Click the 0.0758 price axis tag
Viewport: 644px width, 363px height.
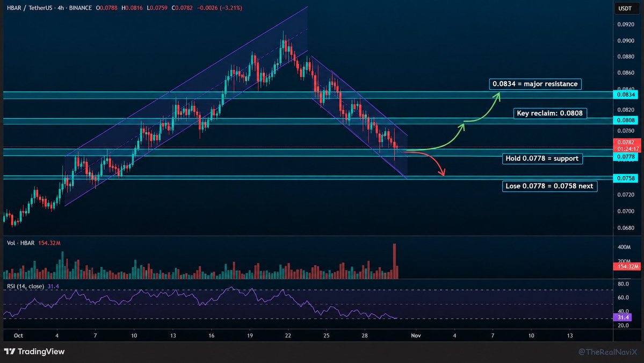coord(626,178)
